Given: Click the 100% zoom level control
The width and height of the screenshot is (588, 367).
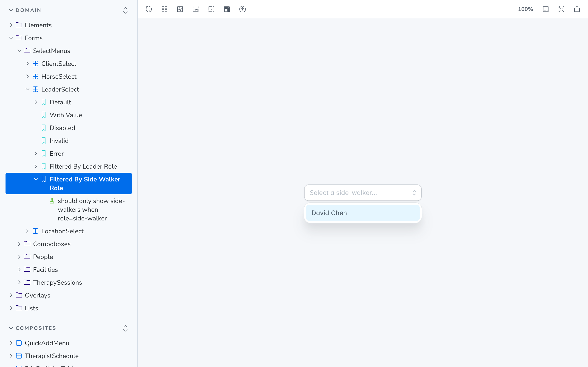Looking at the screenshot, I should (525, 9).
